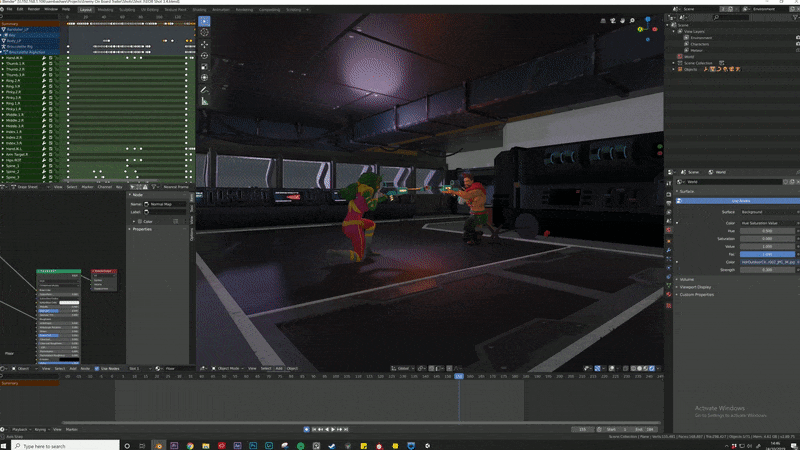
Task: Enable rendered viewport shading mode
Action: point(652,368)
